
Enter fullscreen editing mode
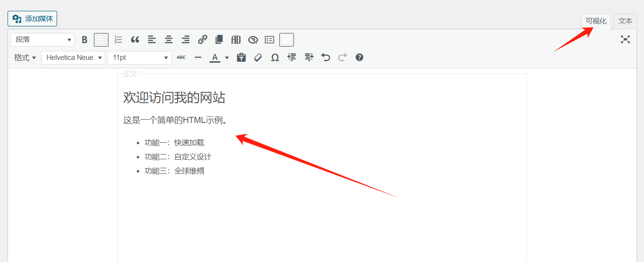coord(625,40)
